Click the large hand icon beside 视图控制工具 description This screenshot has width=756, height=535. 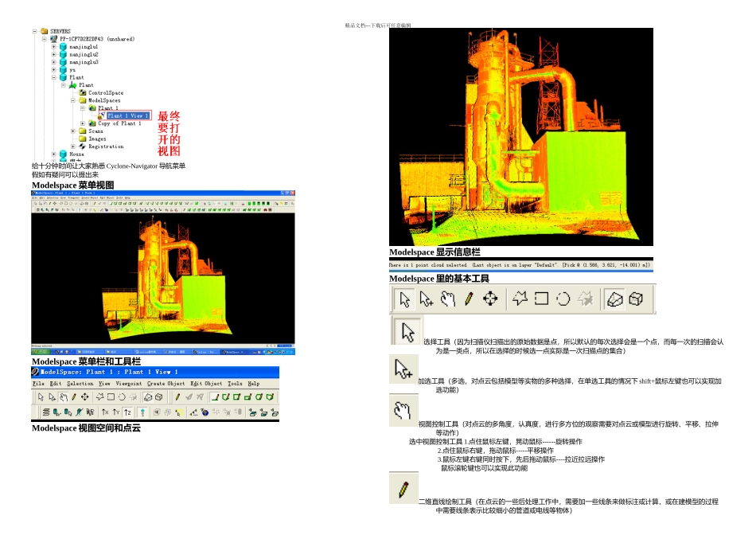pyautogui.click(x=403, y=410)
